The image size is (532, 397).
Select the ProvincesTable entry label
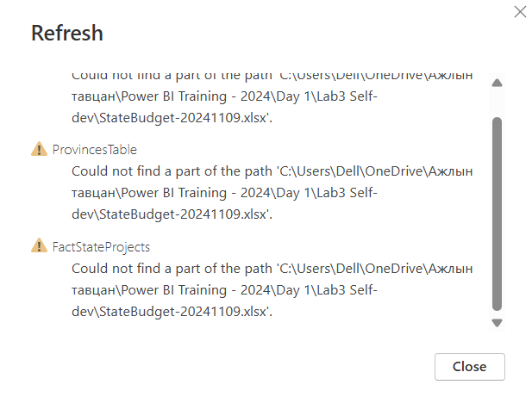[x=94, y=149]
